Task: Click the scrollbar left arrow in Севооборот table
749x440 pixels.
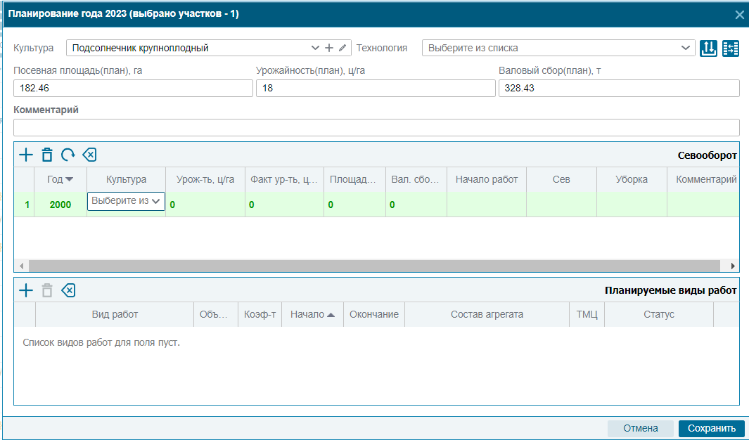Action: click(x=21, y=266)
